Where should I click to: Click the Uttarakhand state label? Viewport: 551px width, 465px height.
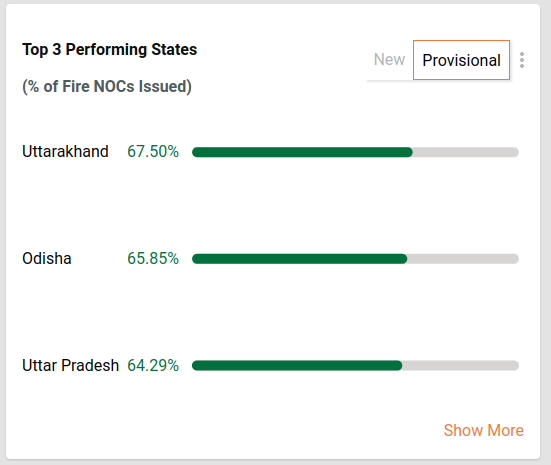point(65,151)
